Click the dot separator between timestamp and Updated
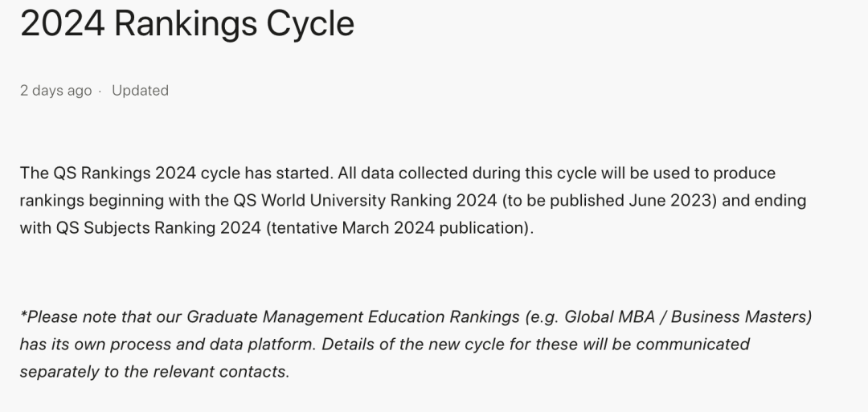 click(x=100, y=92)
